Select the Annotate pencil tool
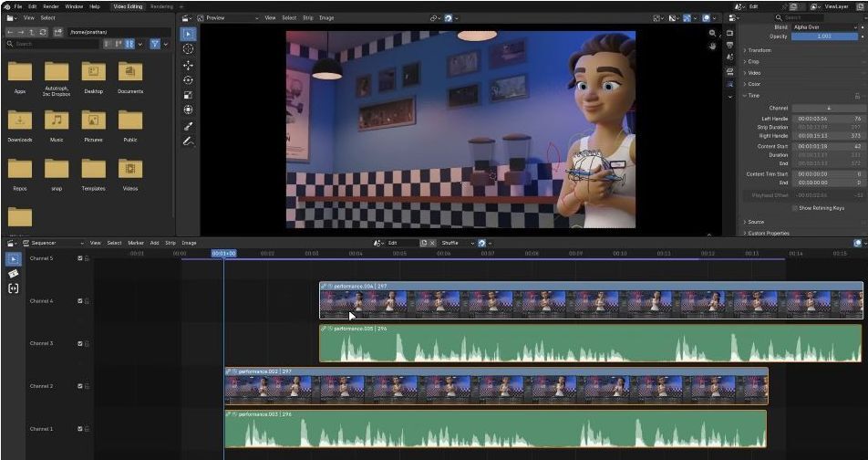868x460 pixels. pos(188,141)
